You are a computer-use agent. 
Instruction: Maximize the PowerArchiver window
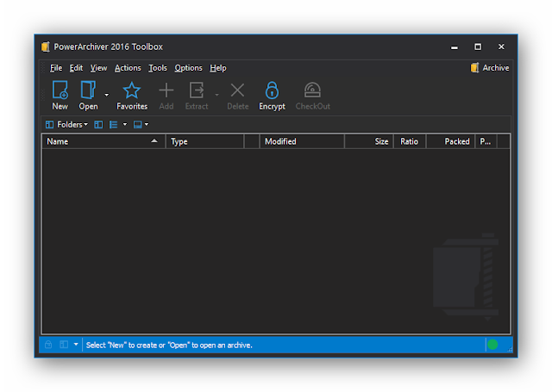click(x=478, y=47)
